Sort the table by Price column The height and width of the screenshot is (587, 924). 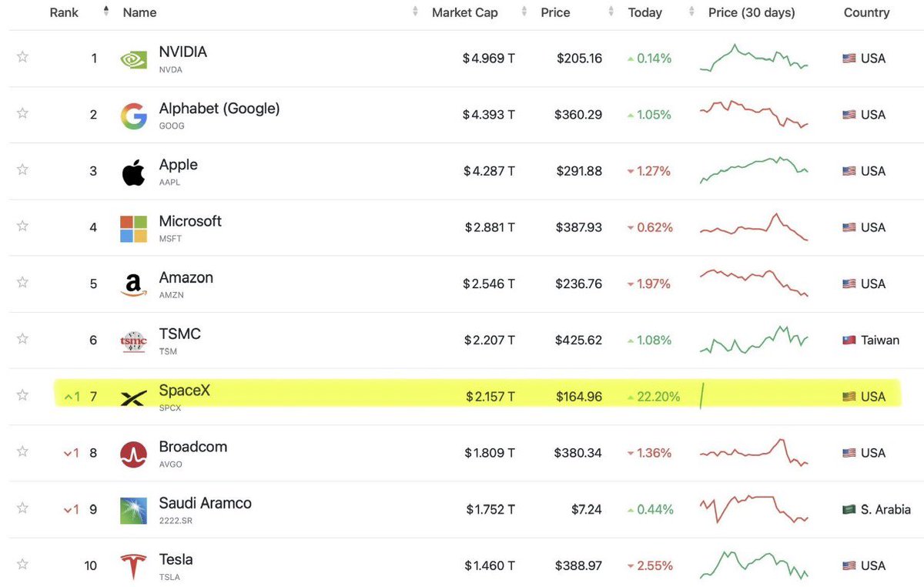pyautogui.click(x=555, y=12)
